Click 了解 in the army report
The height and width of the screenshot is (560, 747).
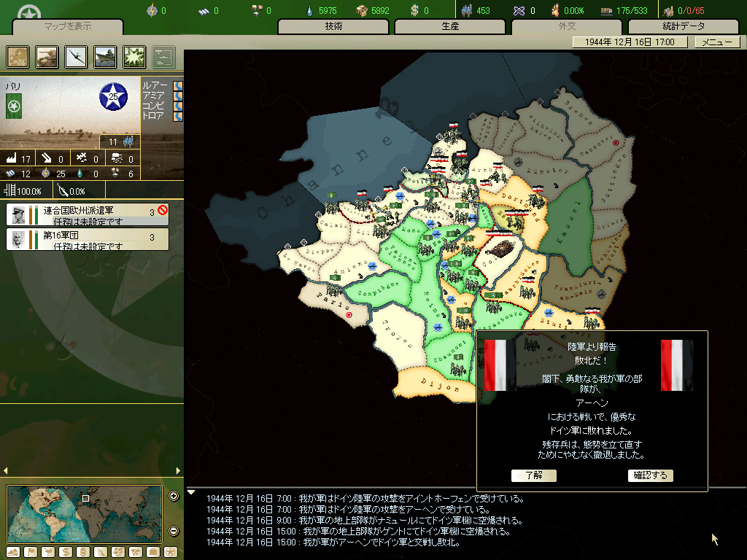(533, 475)
